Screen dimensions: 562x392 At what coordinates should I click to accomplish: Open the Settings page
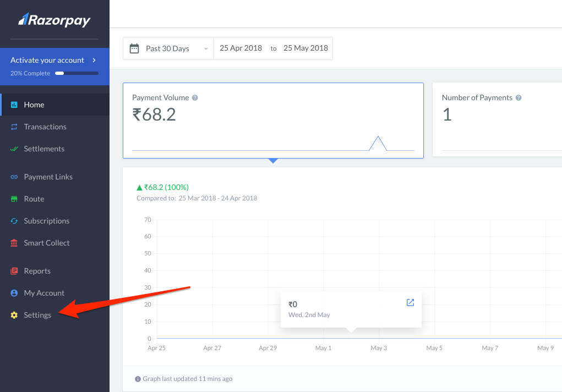point(55,315)
